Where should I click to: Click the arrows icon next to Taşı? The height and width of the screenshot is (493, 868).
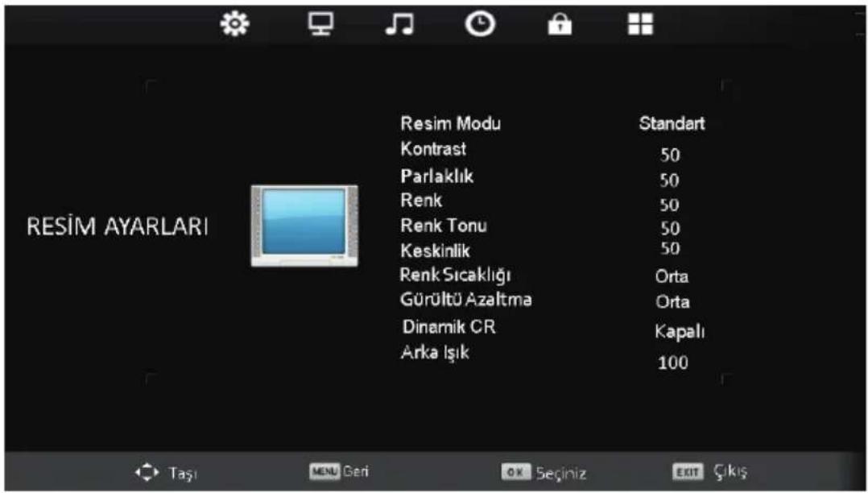[147, 473]
